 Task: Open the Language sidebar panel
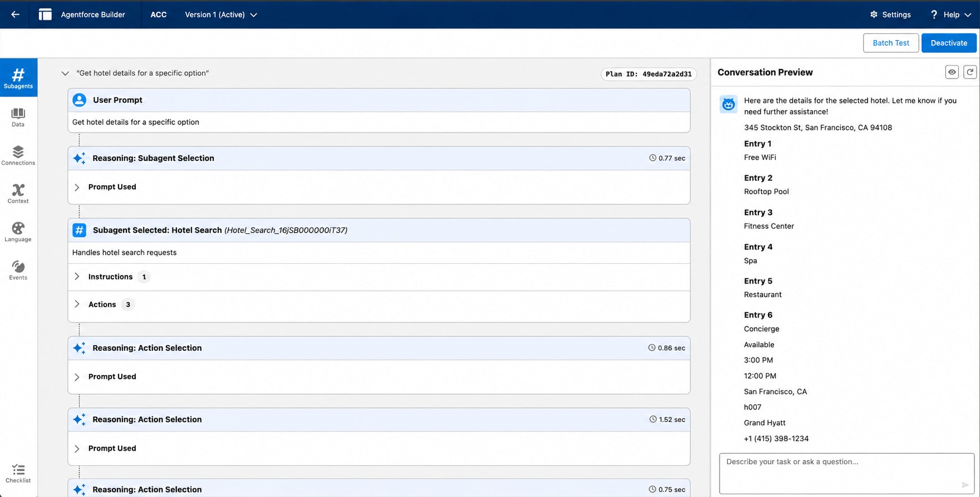coord(18,232)
